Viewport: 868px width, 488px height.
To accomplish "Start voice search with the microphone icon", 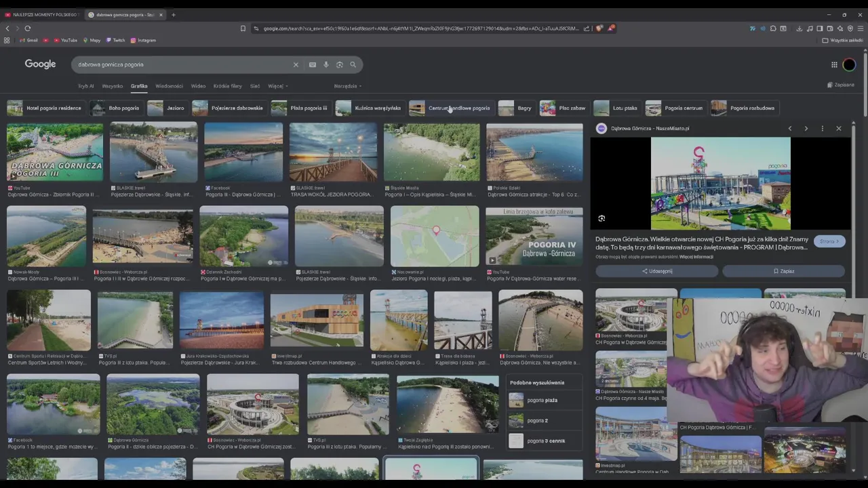I will point(325,64).
